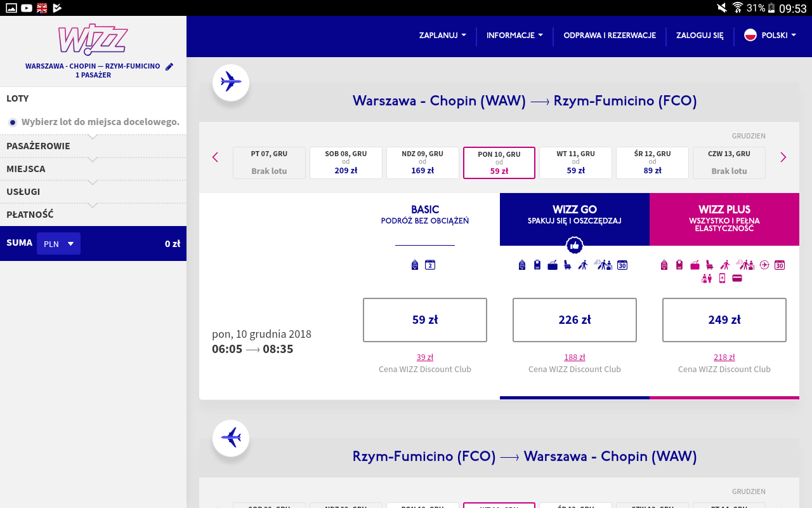Click WIZZ PLUS refund card icon

tap(737, 278)
